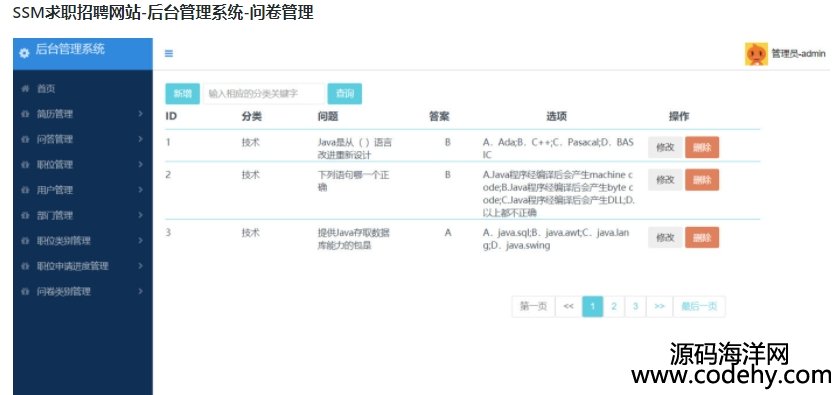Image resolution: width=836 pixels, height=395 pixels.
Task: Go to pagination page 2
Action: pyautogui.click(x=614, y=307)
